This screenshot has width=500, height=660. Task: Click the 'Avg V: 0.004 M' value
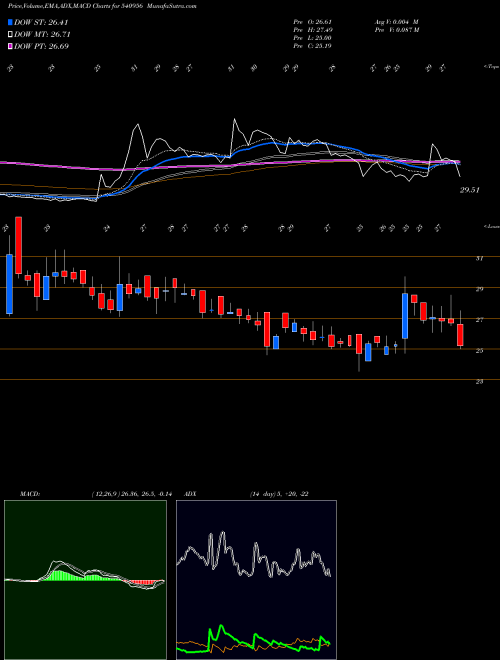pos(396,22)
